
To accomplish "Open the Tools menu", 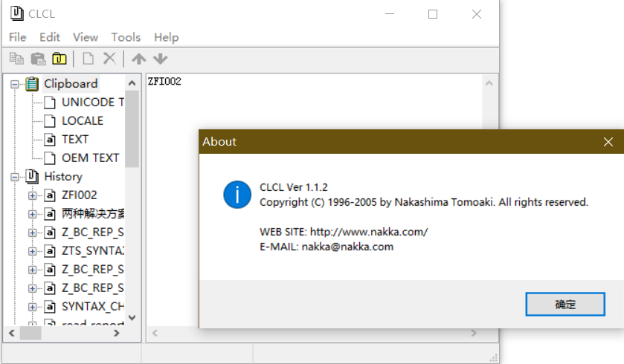I will [126, 37].
